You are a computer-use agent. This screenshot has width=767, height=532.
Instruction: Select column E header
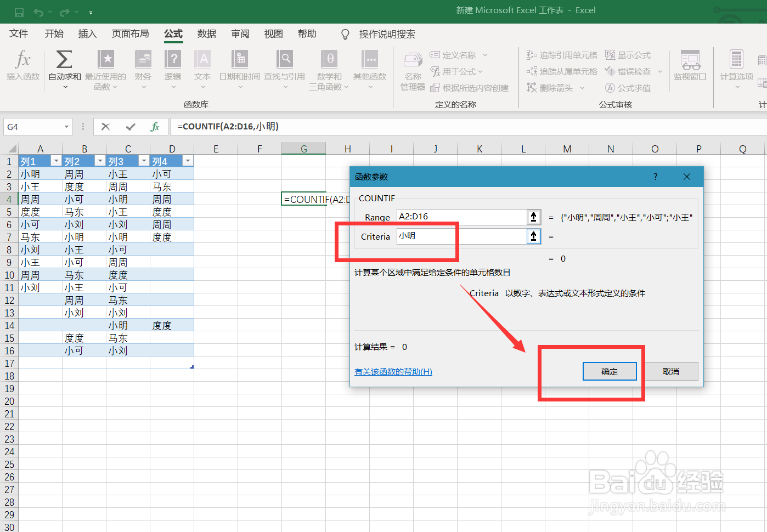tap(216, 149)
